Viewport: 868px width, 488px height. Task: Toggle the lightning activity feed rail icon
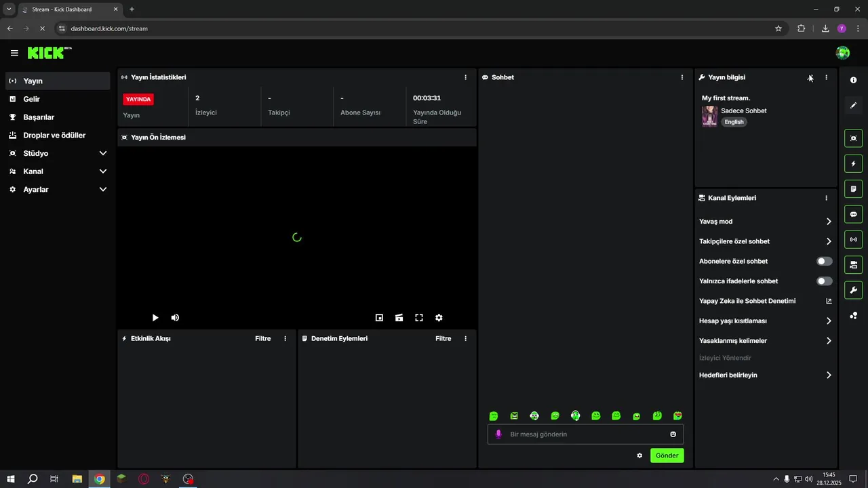[853, 163]
